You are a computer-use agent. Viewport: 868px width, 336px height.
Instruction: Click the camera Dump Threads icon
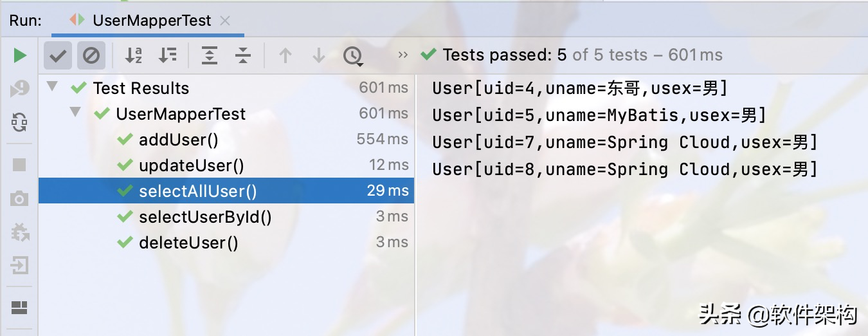[20, 198]
